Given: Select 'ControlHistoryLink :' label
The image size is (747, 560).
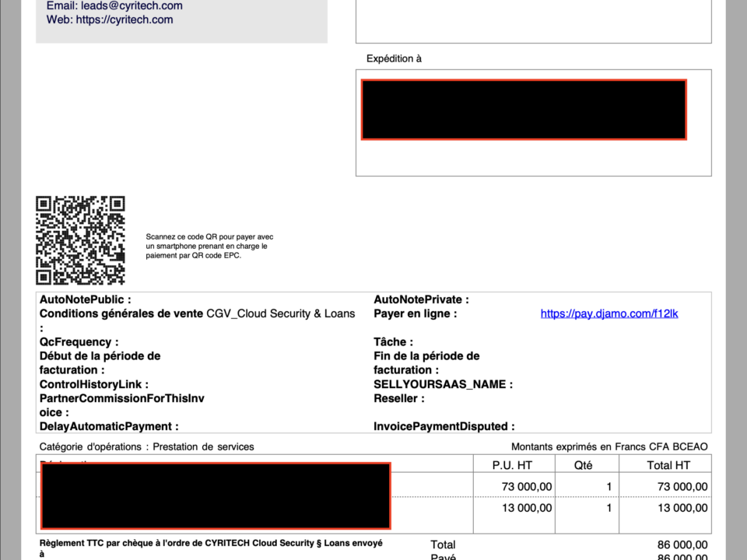Looking at the screenshot, I should [94, 384].
